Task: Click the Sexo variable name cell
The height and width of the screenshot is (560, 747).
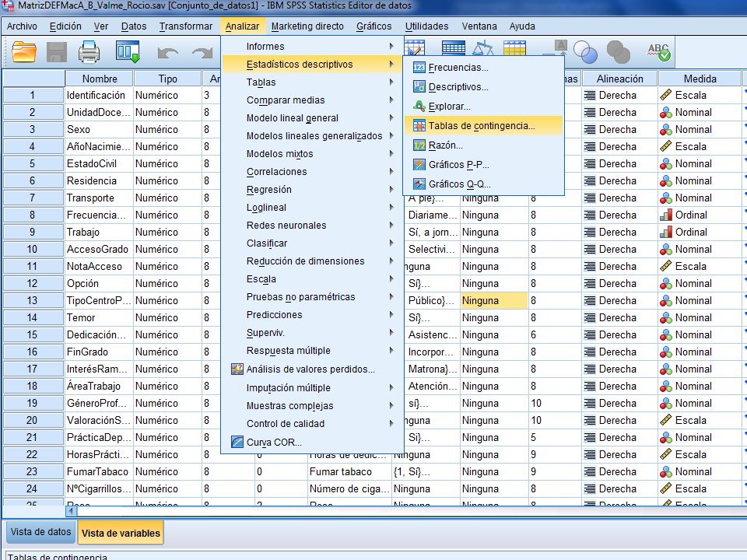Action: point(100,130)
